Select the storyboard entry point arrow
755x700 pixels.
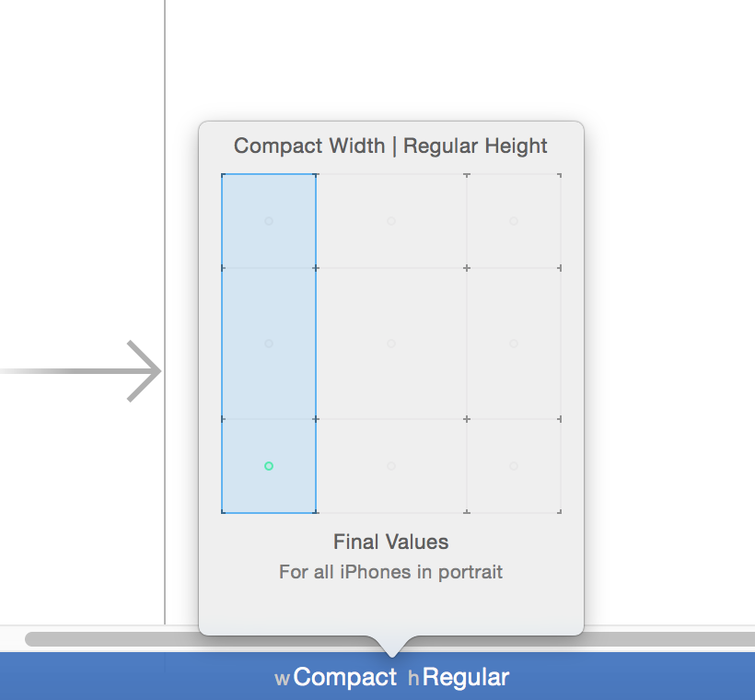click(143, 371)
